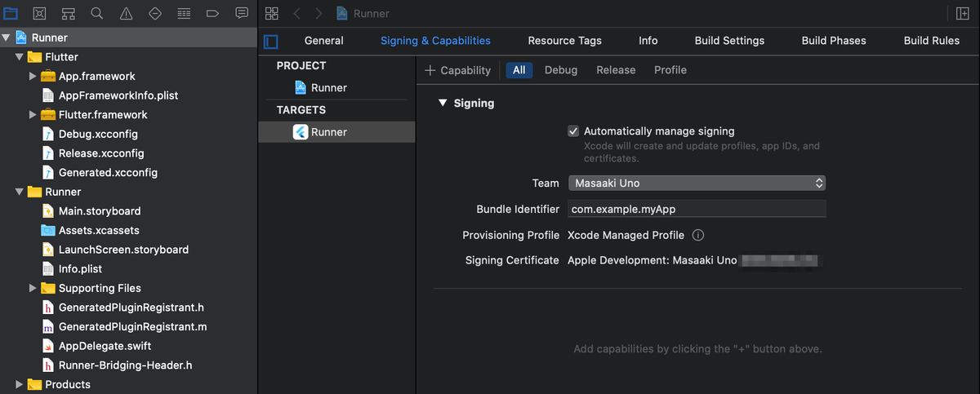980x394 pixels.
Task: Hide the project and targets list sidebar
Action: tap(272, 41)
